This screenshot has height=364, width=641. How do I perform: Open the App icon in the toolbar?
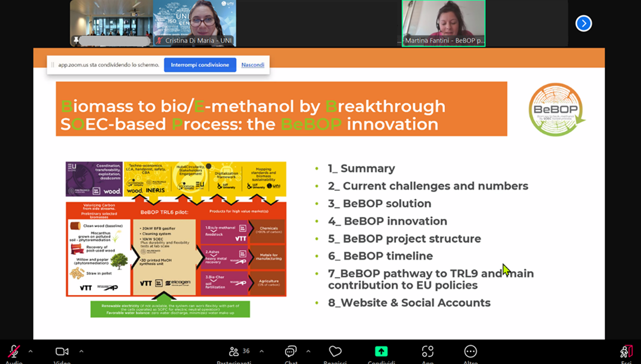427,351
